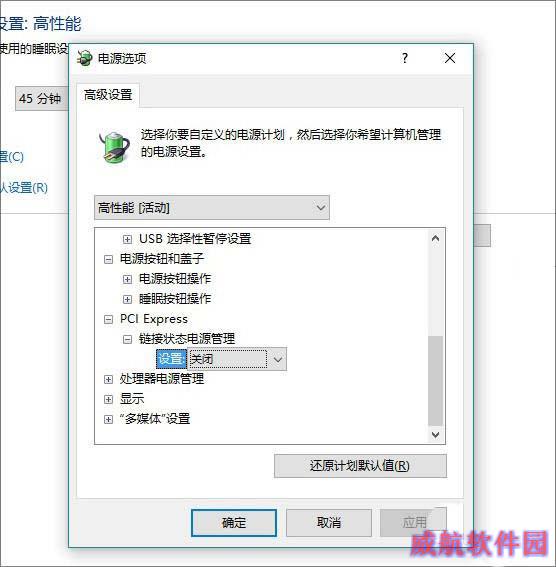Click the 取消 button
The width and height of the screenshot is (556, 567).
click(x=329, y=523)
